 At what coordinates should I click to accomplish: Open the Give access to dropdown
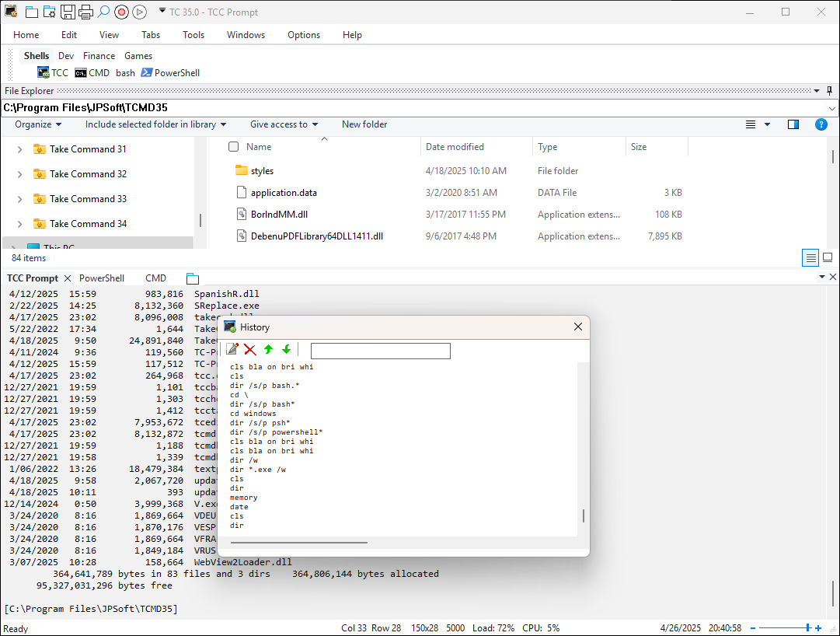tap(284, 124)
